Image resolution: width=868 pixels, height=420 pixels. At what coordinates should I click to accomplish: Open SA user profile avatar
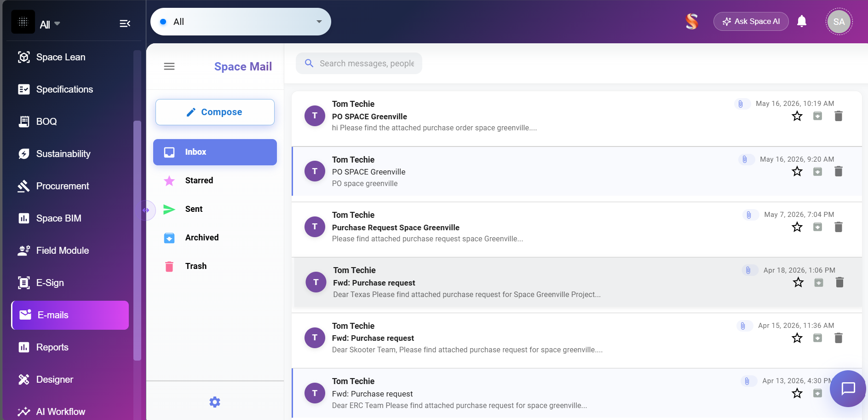click(x=839, y=22)
